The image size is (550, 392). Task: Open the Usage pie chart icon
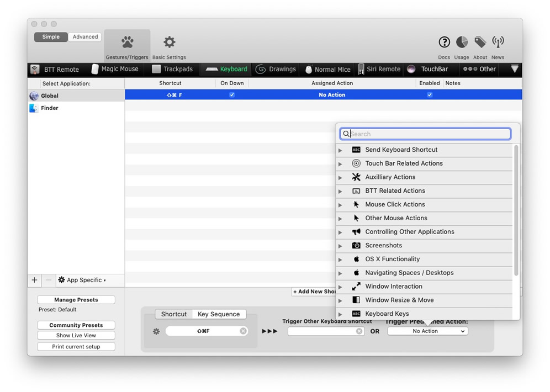[462, 42]
